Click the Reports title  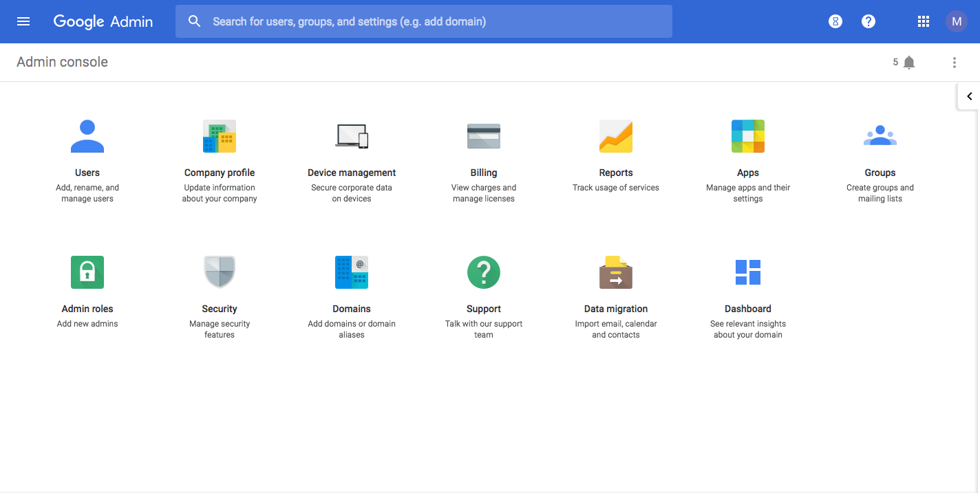616,173
